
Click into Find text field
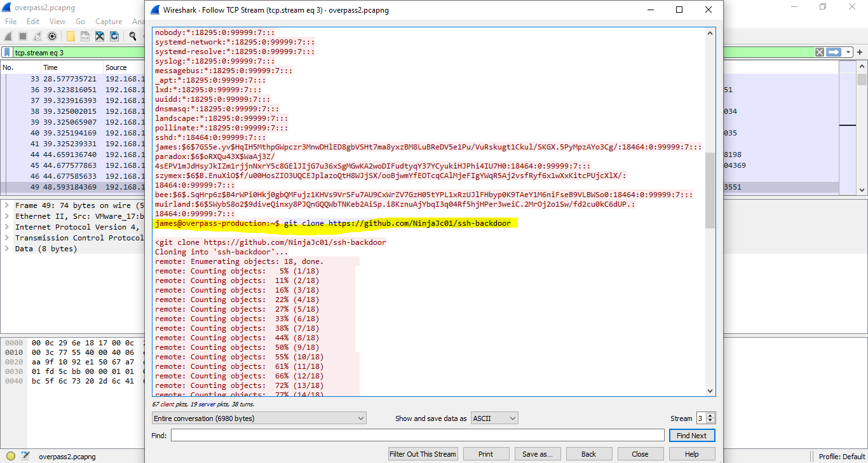[417, 436]
